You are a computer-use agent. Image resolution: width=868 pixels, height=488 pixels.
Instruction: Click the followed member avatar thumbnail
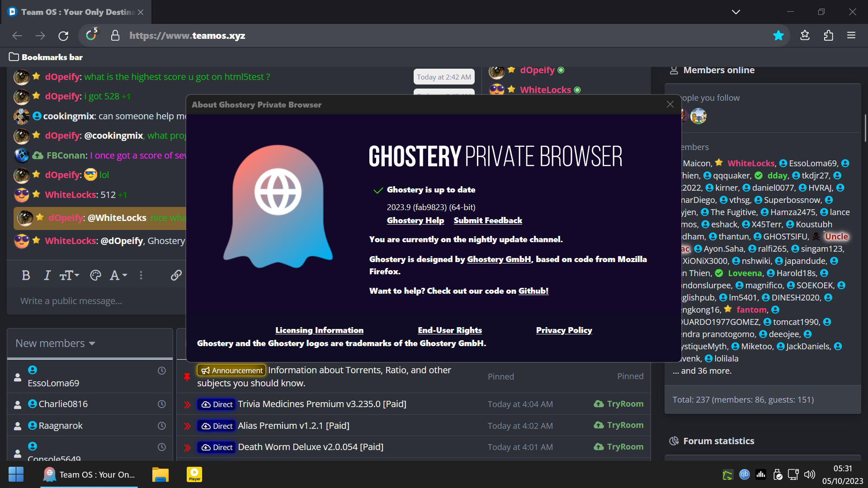[x=698, y=116]
